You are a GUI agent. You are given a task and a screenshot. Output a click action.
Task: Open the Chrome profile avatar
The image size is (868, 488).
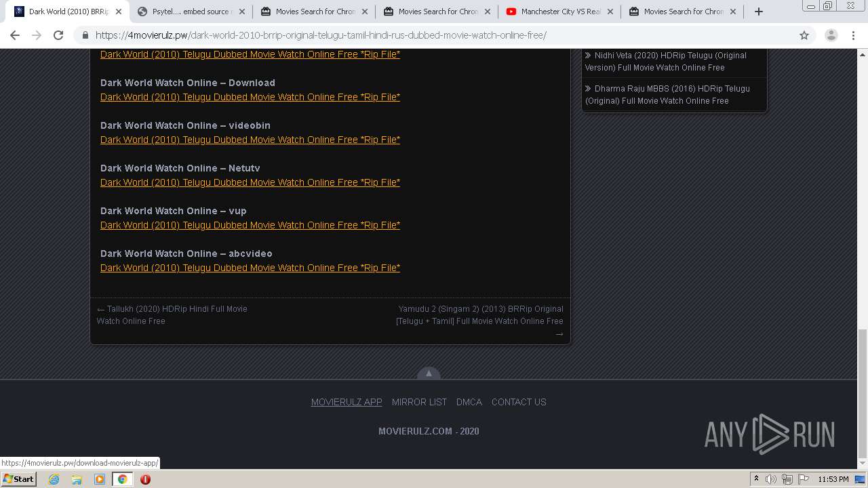831,35
